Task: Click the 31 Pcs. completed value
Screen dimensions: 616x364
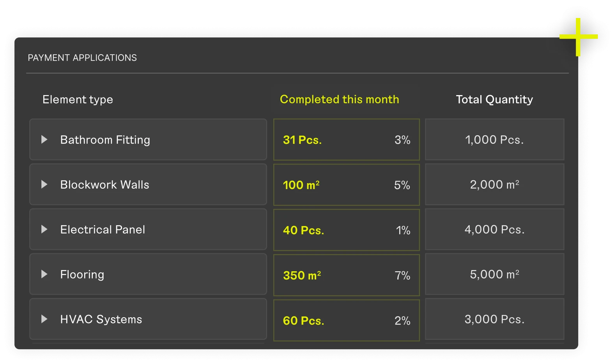Action: coord(302,140)
